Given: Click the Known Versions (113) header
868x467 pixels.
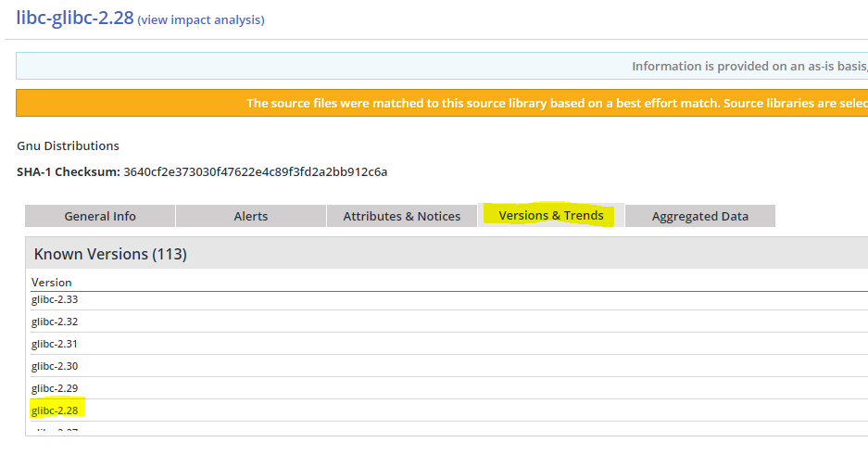Looking at the screenshot, I should pyautogui.click(x=110, y=253).
